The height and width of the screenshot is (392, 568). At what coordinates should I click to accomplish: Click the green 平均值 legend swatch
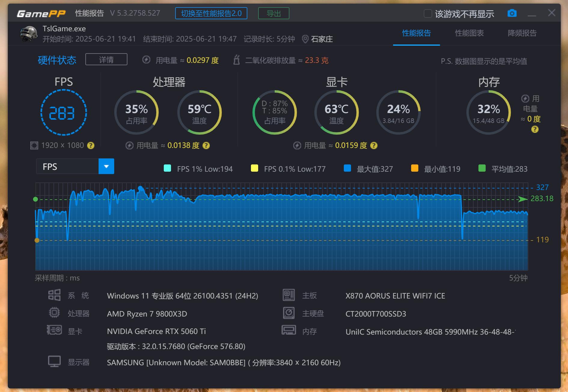tap(482, 168)
